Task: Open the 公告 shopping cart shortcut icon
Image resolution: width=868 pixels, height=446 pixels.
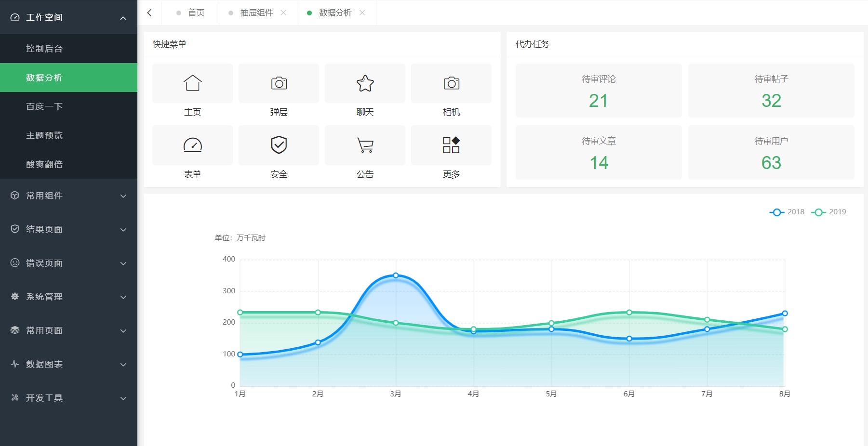Action: [x=365, y=145]
